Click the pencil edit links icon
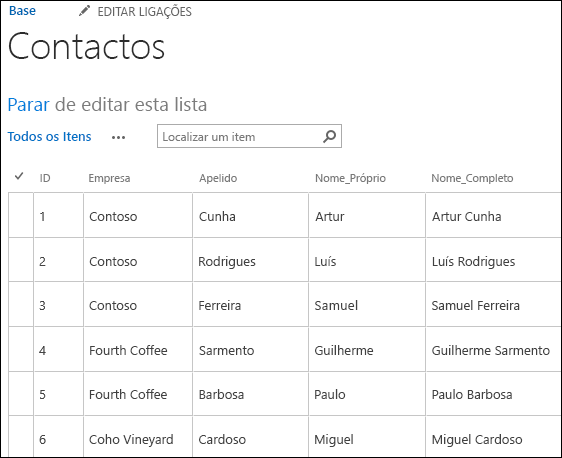The width and height of the screenshot is (562, 458). click(84, 11)
